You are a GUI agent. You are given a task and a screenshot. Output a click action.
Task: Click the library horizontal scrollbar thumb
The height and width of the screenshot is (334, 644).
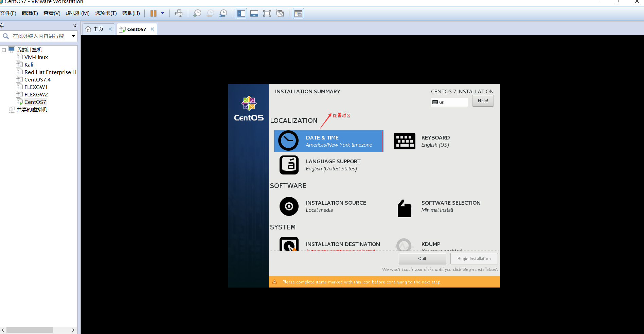point(30,330)
